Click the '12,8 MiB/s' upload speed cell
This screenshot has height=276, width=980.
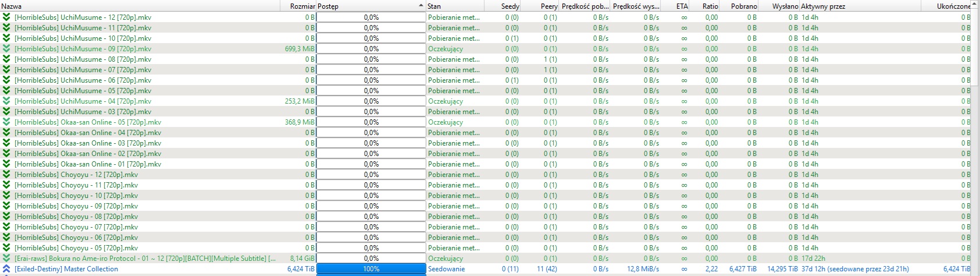click(x=643, y=269)
